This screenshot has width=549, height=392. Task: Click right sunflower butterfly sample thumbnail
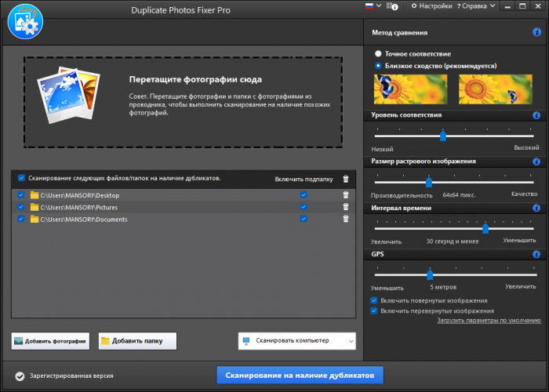(x=496, y=89)
